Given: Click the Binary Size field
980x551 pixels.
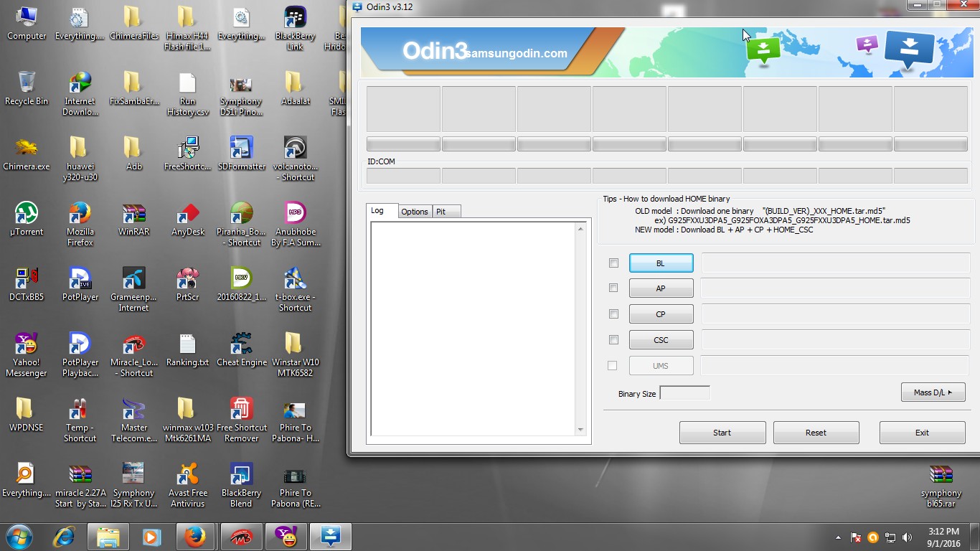Looking at the screenshot, I should click(684, 392).
